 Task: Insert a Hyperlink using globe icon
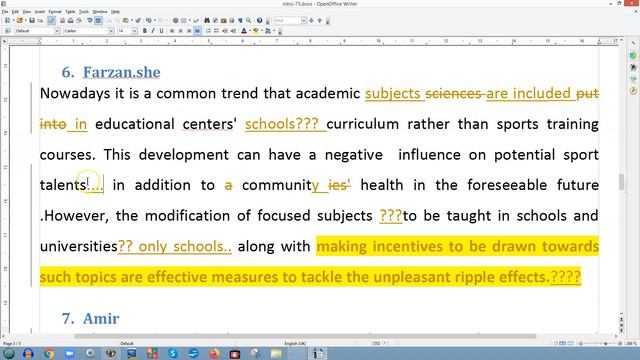pos(176,20)
